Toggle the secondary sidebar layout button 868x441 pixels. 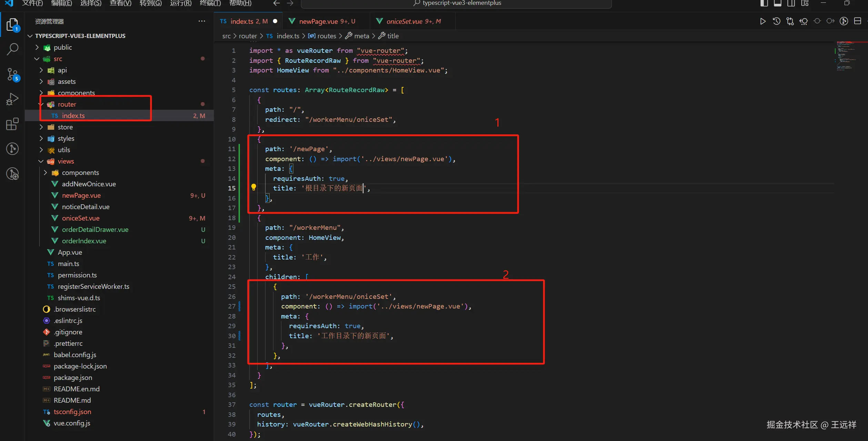point(791,3)
